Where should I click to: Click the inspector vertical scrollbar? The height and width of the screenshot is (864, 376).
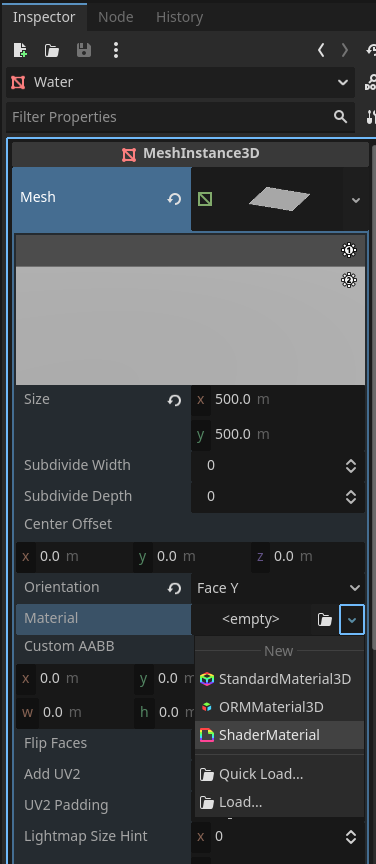(x=374, y=397)
